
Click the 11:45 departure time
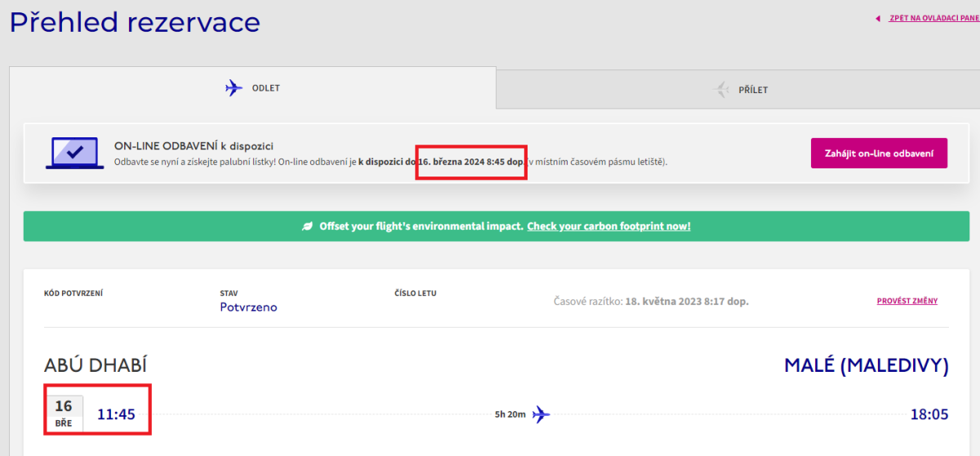click(116, 414)
